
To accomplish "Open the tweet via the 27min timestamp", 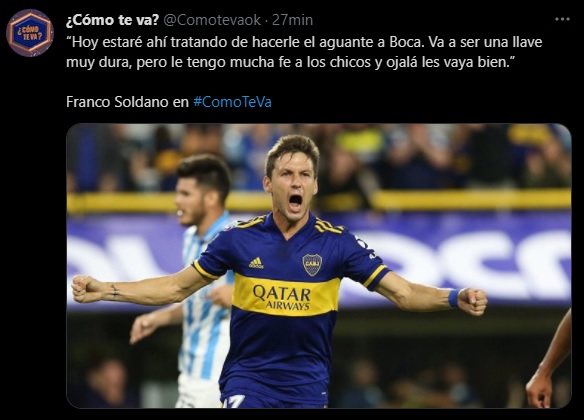I will pyautogui.click(x=292, y=20).
